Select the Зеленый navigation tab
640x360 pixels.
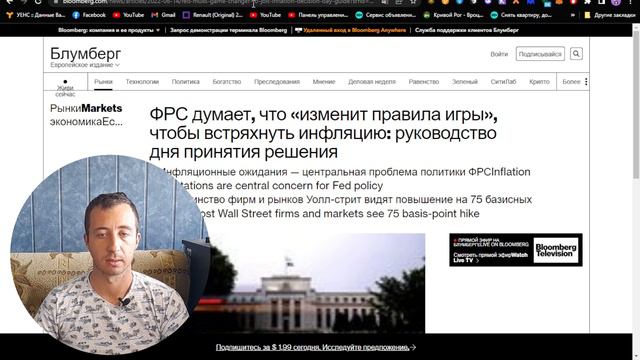(464, 82)
